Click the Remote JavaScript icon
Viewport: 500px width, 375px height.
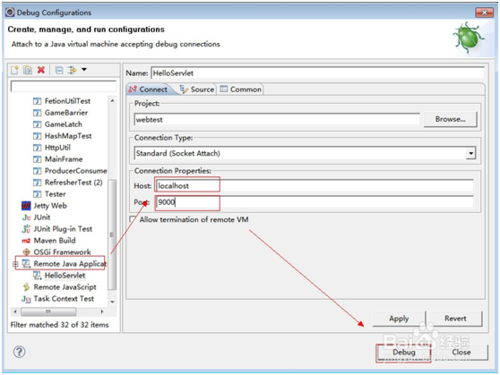(26, 287)
